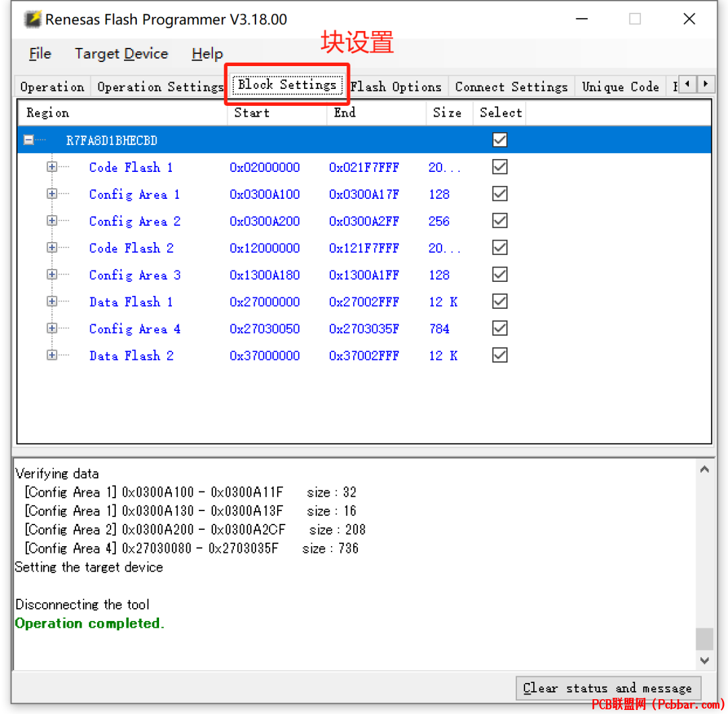Click the Clear status and message button
This screenshot has width=728, height=714.
coord(608,688)
